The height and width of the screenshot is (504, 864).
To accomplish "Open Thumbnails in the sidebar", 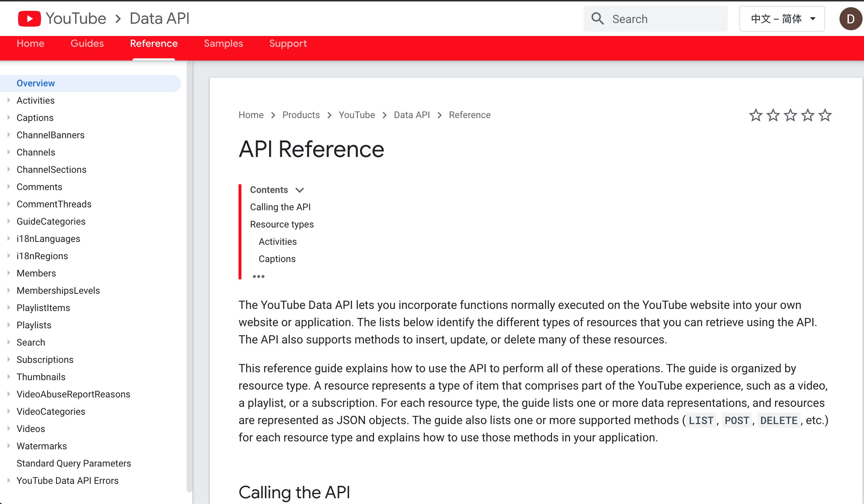I will point(41,377).
